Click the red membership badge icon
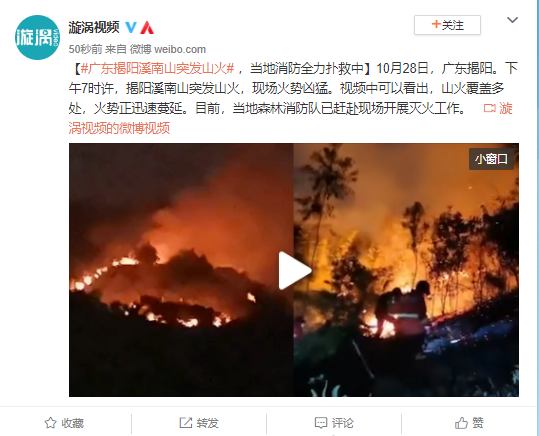The height and width of the screenshot is (436, 539). click(x=147, y=28)
